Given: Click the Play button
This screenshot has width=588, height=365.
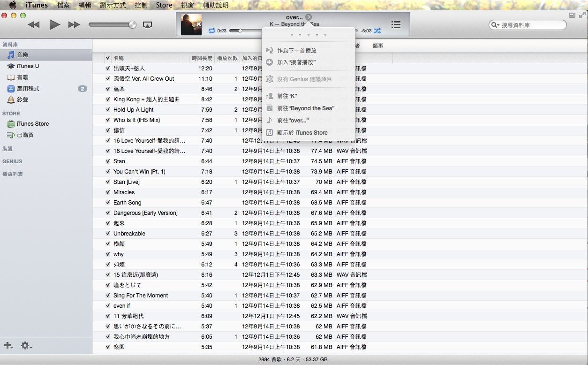Looking at the screenshot, I should [x=55, y=25].
